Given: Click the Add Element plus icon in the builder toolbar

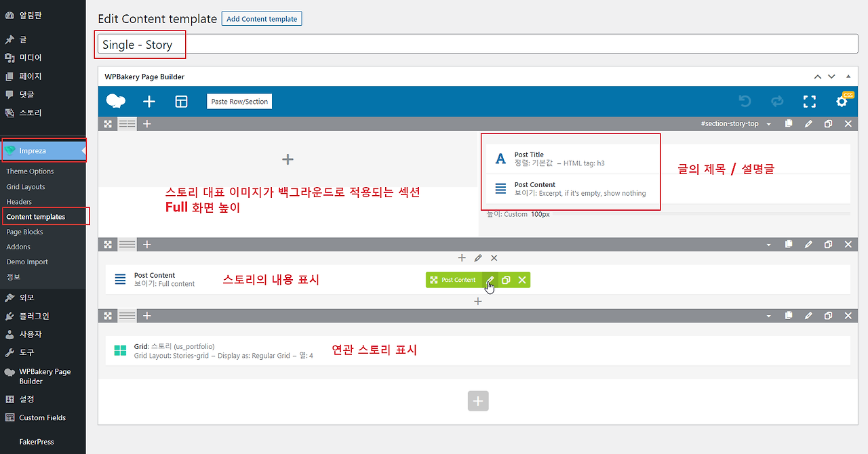Looking at the screenshot, I should tap(149, 102).
